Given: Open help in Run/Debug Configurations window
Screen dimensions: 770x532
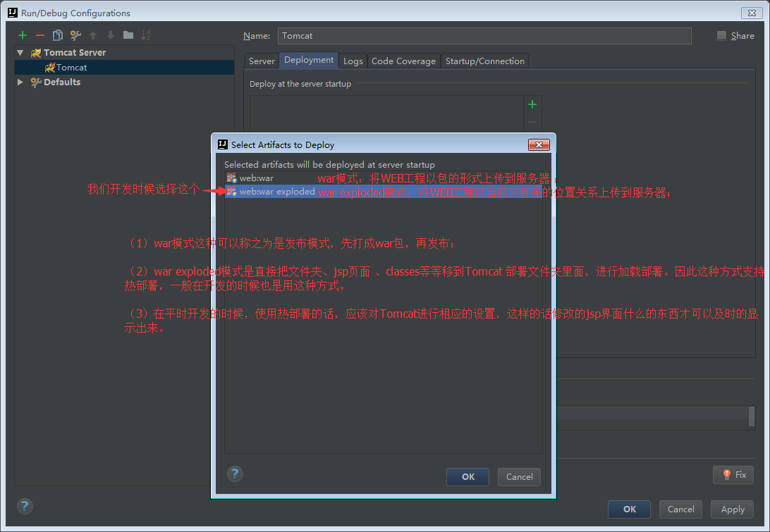Looking at the screenshot, I should [x=25, y=506].
